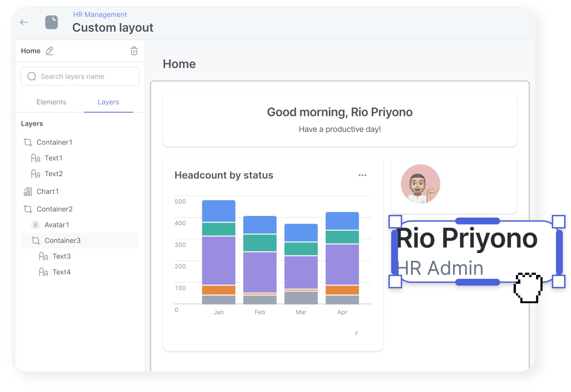
Task: Switch to the Layers tab
Action: coord(108,102)
